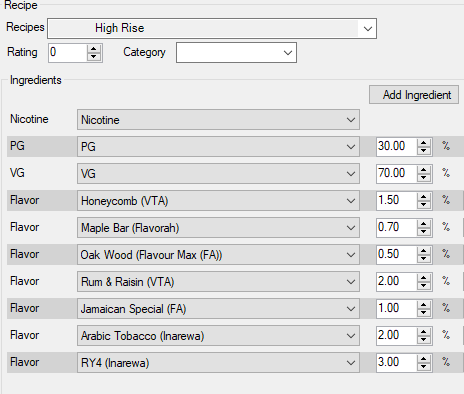464x394 pixels.
Task: Increase the RY4 percentage with up arrow
Action: click(424, 359)
